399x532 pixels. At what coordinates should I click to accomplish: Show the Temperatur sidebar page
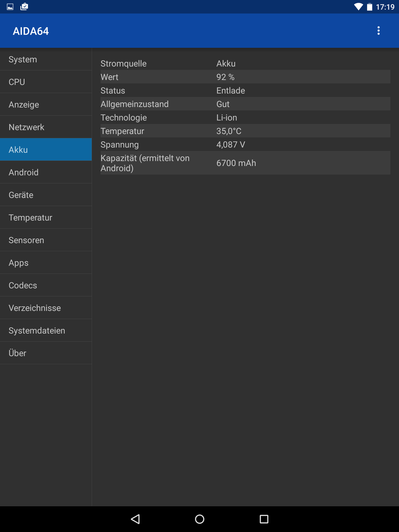[46, 218]
